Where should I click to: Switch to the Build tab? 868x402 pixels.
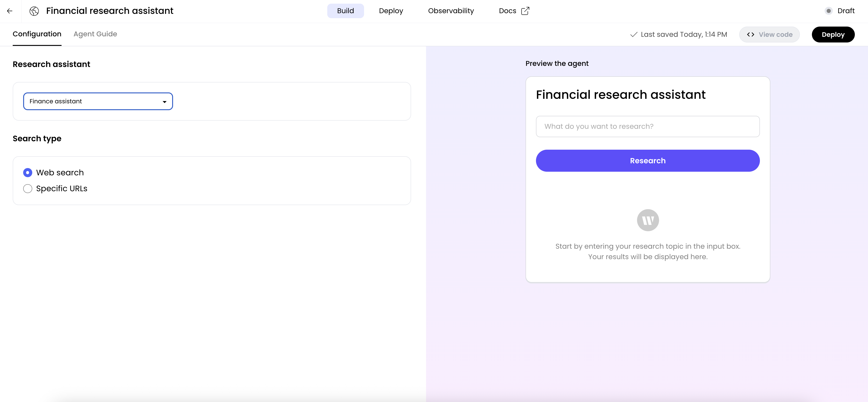click(345, 11)
